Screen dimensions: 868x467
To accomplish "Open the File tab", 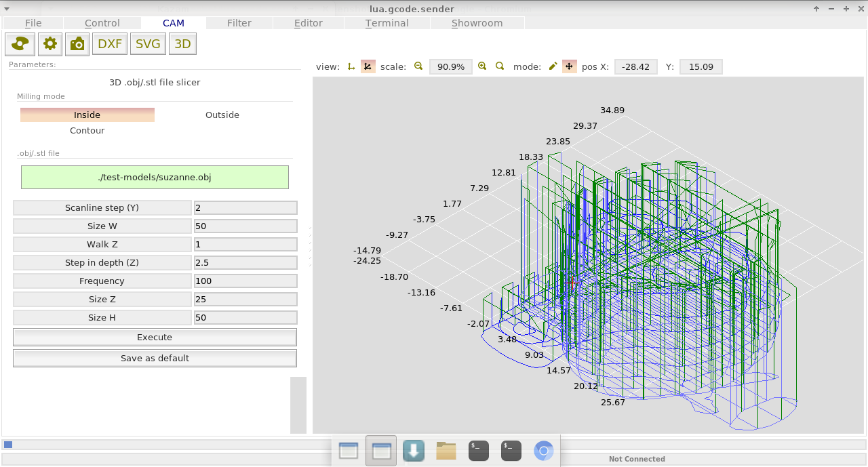I will click(x=33, y=23).
